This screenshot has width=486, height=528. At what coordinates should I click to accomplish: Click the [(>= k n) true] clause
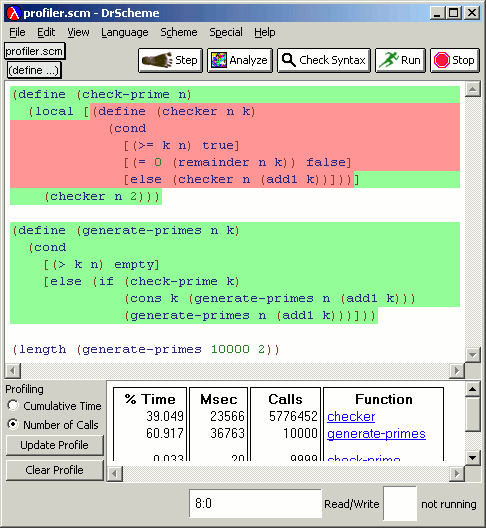click(182, 145)
